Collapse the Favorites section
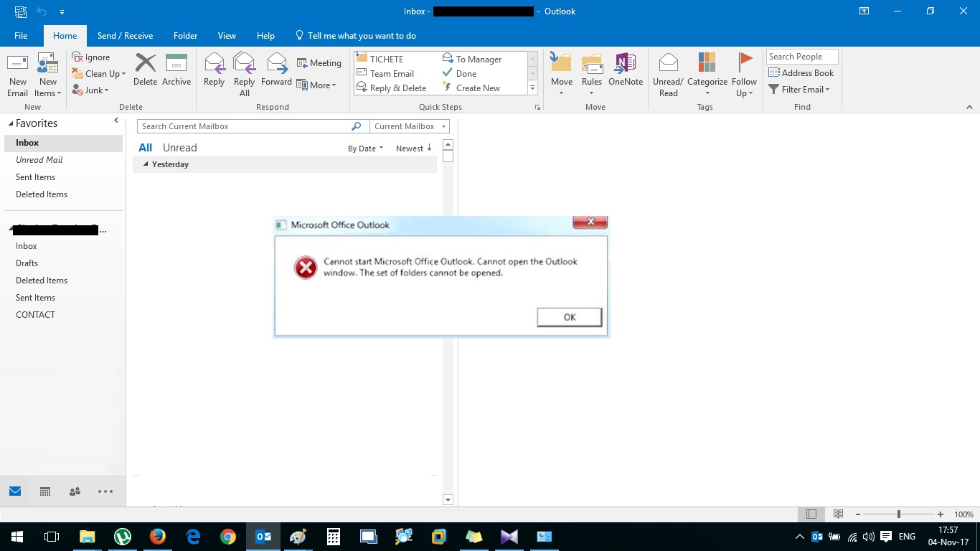 [11, 124]
